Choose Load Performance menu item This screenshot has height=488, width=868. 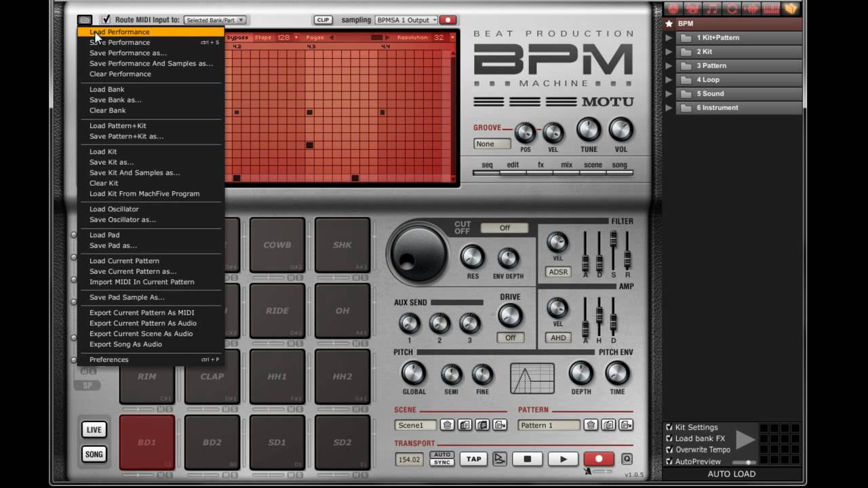coord(151,32)
